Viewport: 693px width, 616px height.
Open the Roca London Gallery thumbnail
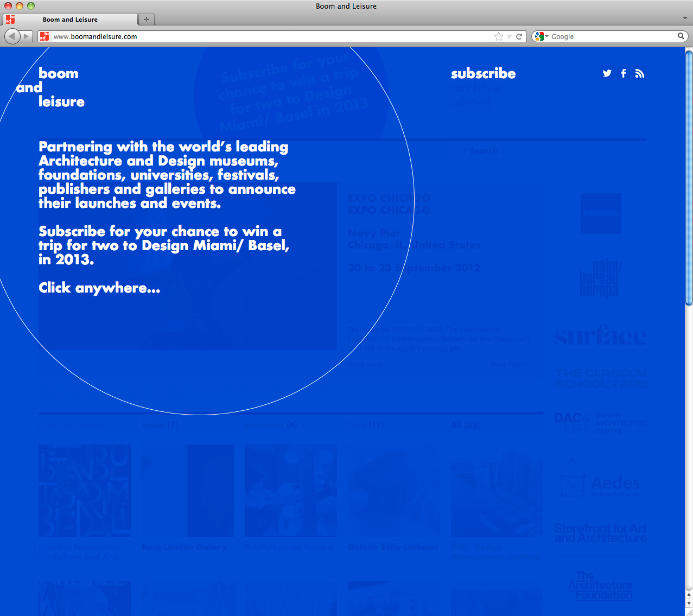coord(188,491)
